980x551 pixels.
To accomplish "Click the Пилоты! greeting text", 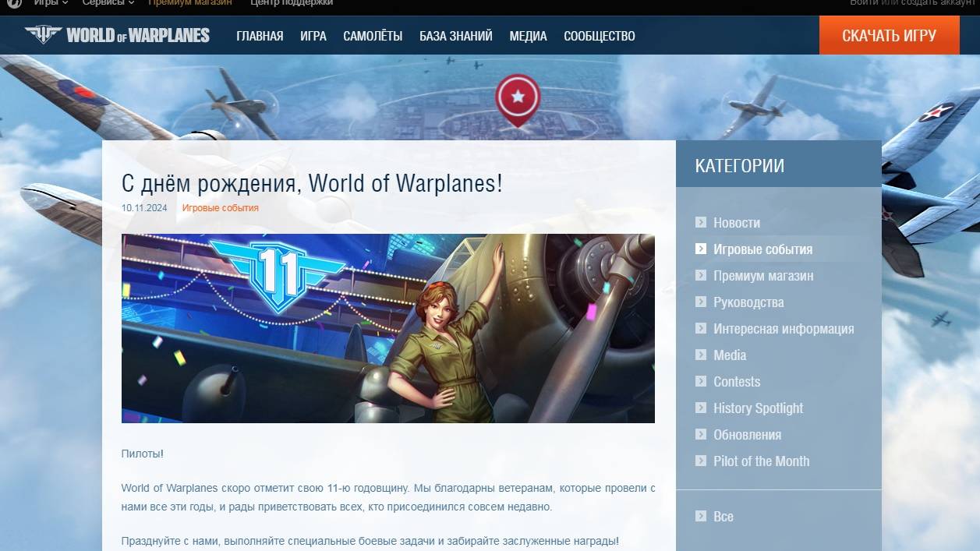I will pos(143,454).
